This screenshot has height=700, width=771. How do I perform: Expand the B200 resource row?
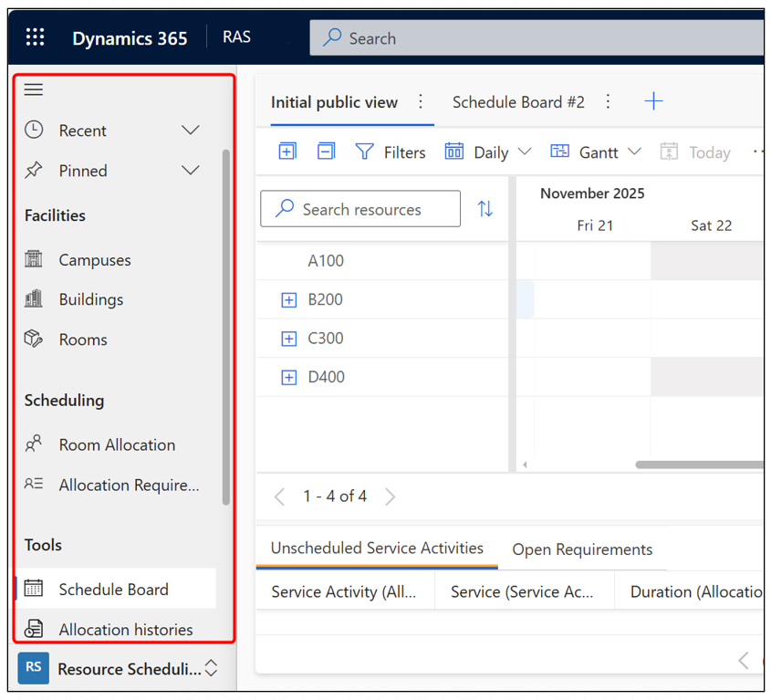point(289,299)
